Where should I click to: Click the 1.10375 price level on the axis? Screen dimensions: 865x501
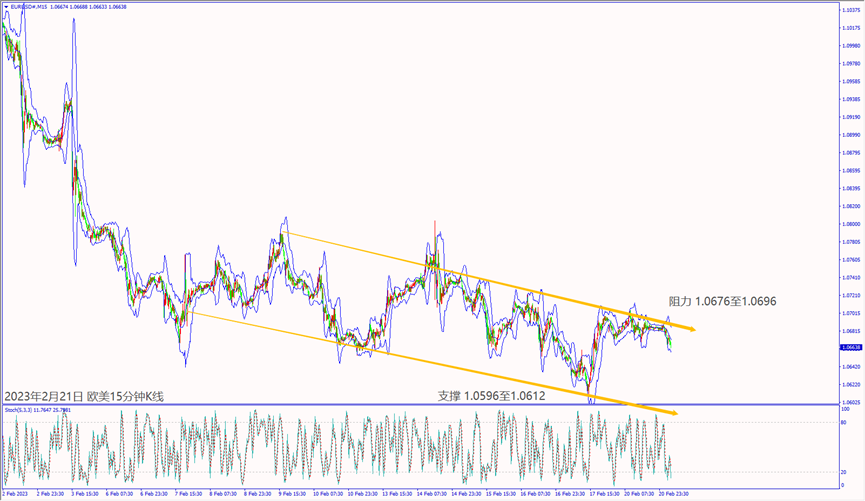click(850, 11)
